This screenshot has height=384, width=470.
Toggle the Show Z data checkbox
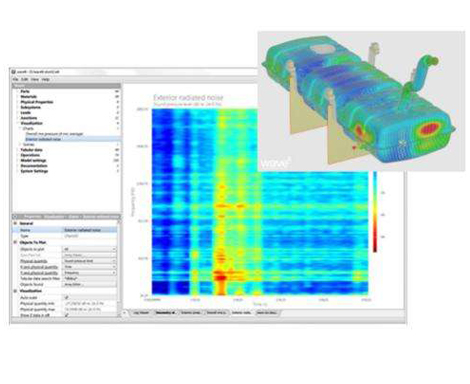click(66, 315)
